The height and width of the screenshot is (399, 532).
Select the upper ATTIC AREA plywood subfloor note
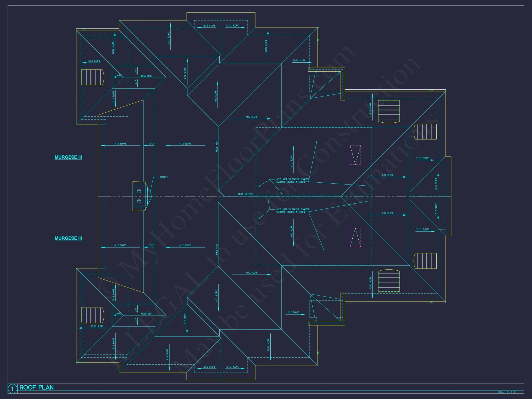coord(293,181)
